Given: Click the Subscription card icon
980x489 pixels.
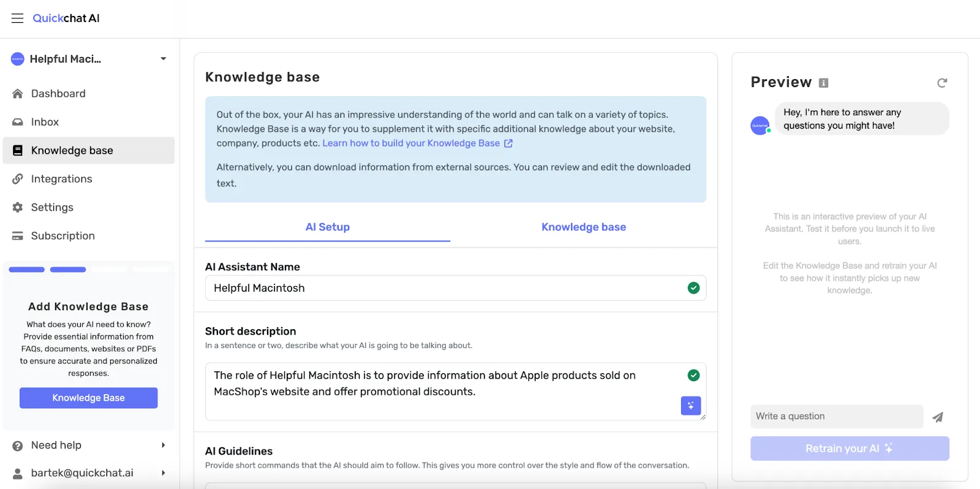Looking at the screenshot, I should coord(18,236).
